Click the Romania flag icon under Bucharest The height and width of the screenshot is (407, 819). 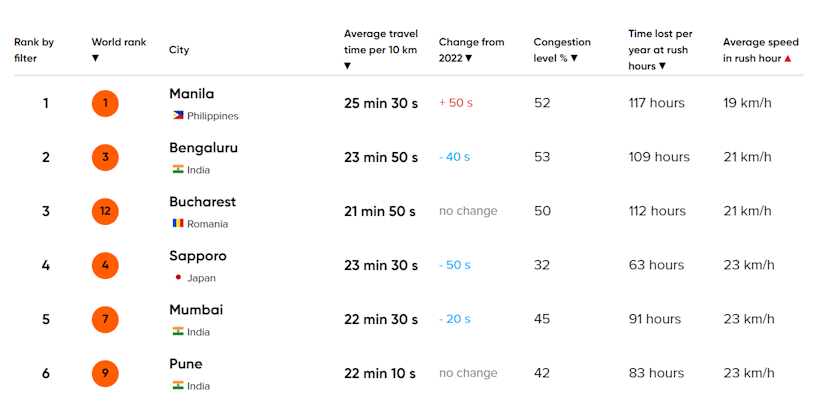pos(178,224)
